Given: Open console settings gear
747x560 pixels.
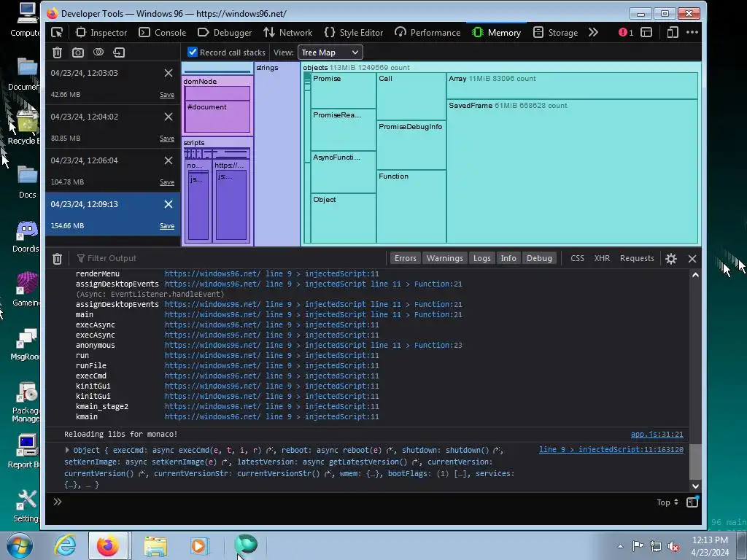Looking at the screenshot, I should (671, 259).
